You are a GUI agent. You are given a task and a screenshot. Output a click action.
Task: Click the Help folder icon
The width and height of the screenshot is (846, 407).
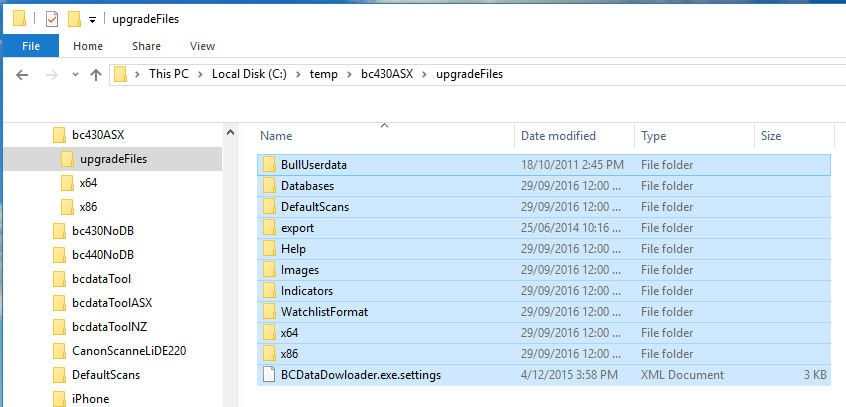point(269,249)
